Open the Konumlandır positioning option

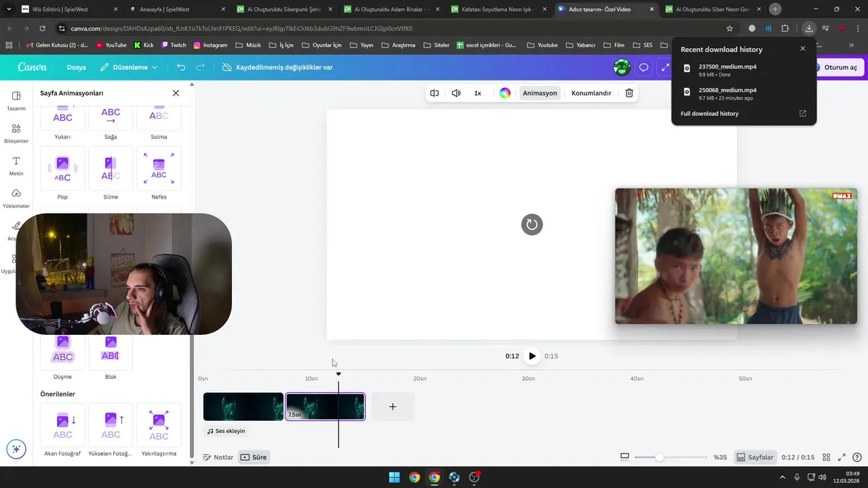[591, 93]
